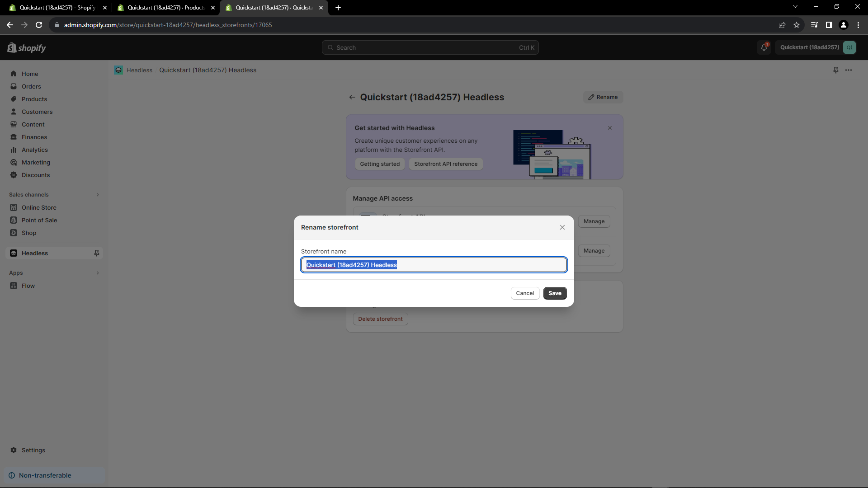Open the notifications bell
Image resolution: width=868 pixels, height=488 pixels.
click(x=764, y=47)
